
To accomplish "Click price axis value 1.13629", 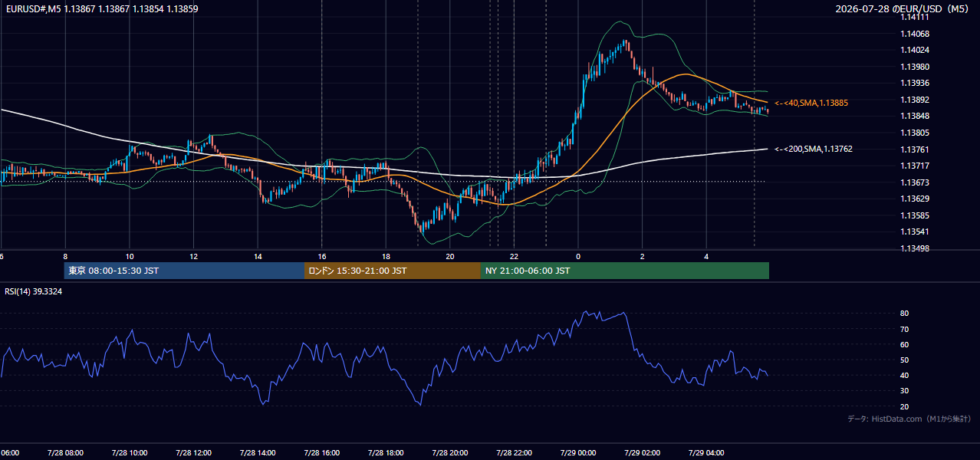I will [x=916, y=199].
